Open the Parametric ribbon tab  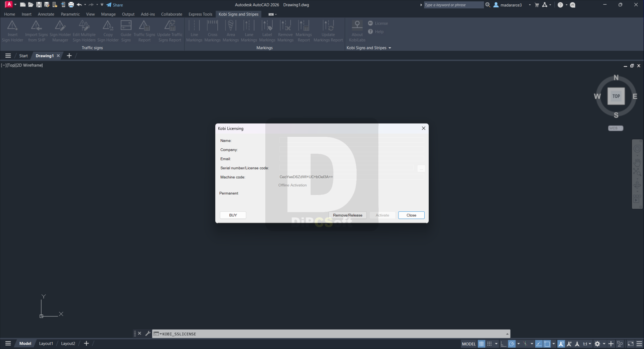(70, 14)
